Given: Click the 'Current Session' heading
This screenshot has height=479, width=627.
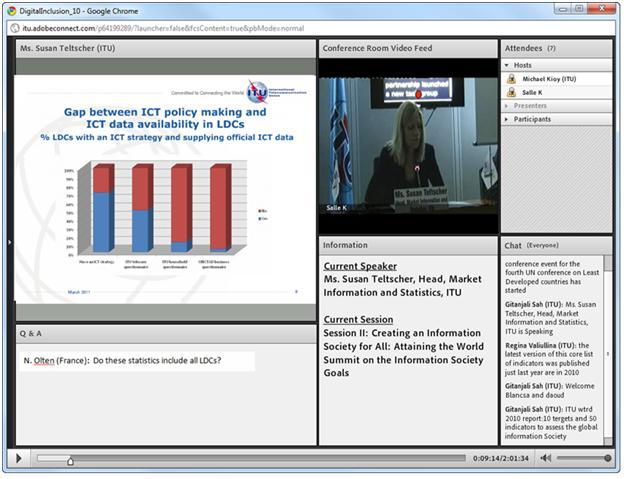Looking at the screenshot, I should coord(358,319).
